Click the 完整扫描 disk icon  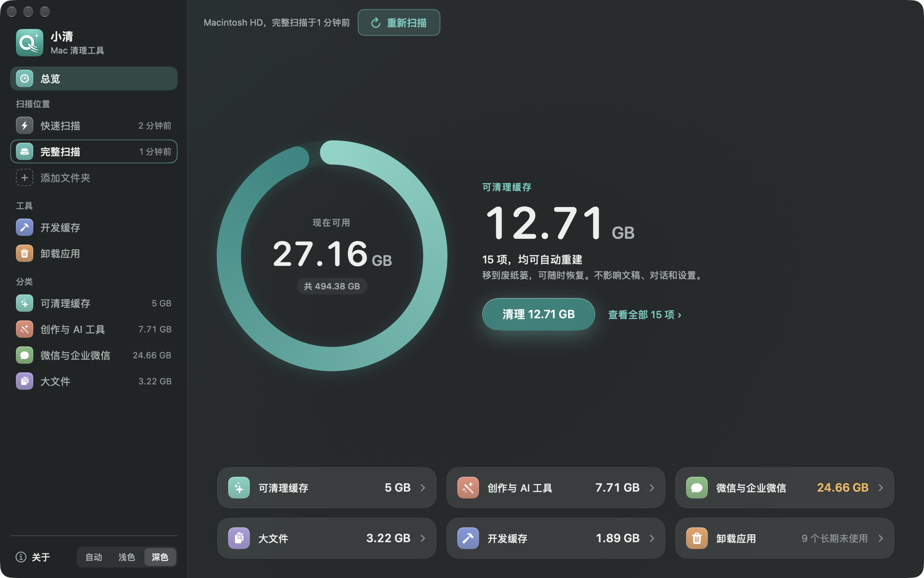(x=25, y=152)
